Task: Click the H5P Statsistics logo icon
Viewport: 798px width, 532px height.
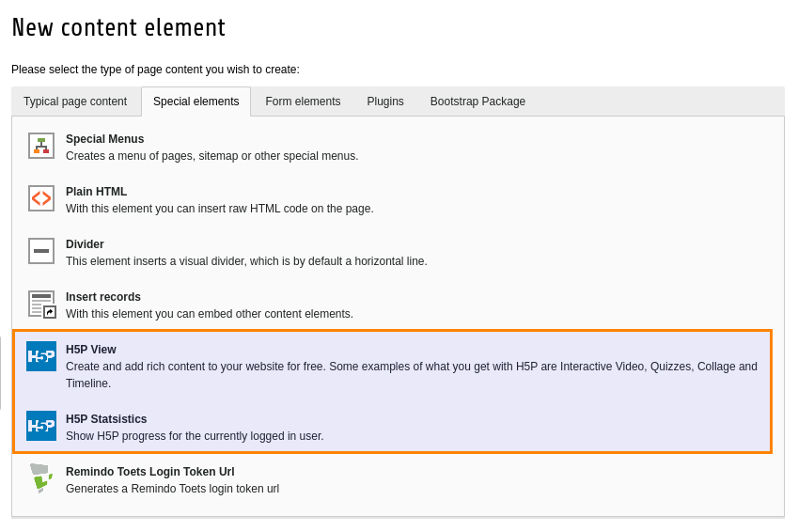Action: tap(41, 426)
